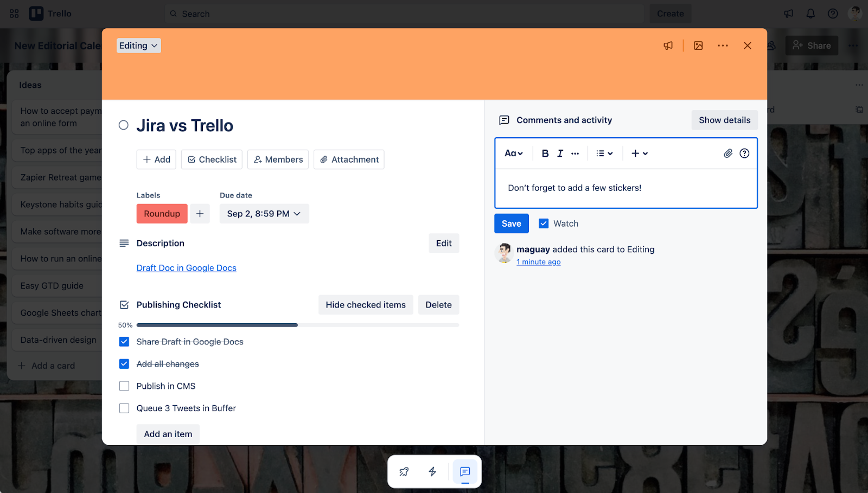
Task: Select the comments icon in bottom toolbar
Action: (x=464, y=471)
